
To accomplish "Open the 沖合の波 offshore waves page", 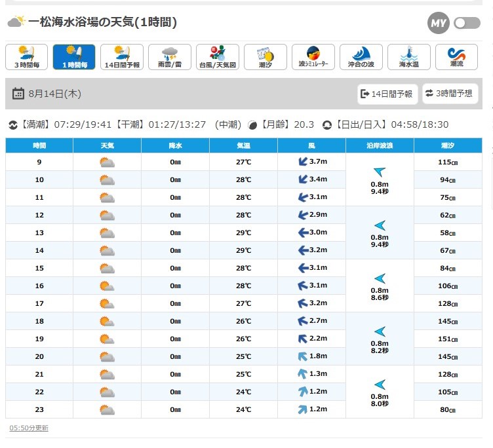I will click(361, 57).
